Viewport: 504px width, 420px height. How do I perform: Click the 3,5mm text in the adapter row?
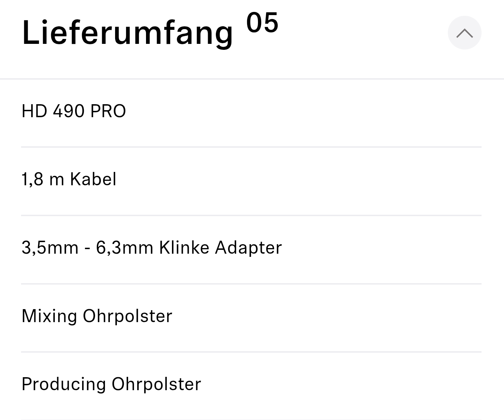(50, 248)
